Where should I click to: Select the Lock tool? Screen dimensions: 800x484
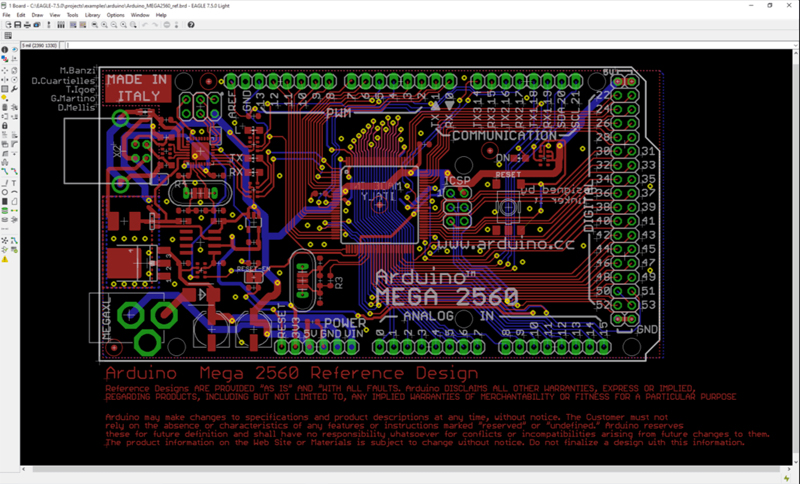coord(5,125)
